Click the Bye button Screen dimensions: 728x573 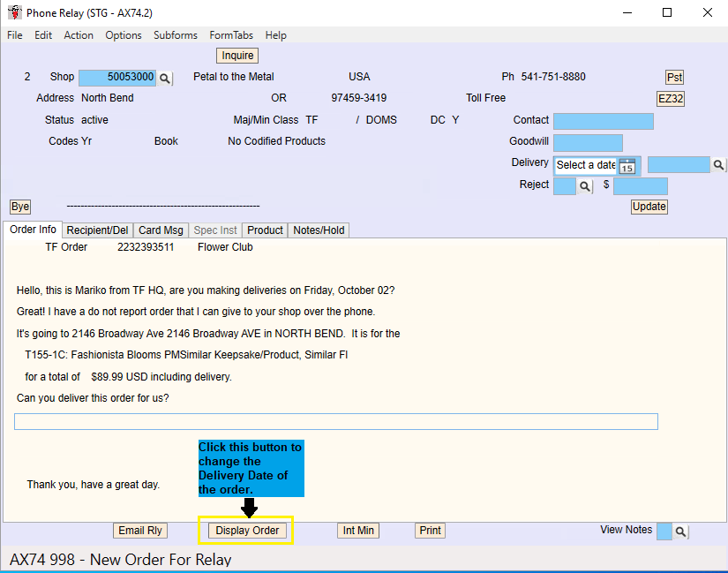pos(20,207)
